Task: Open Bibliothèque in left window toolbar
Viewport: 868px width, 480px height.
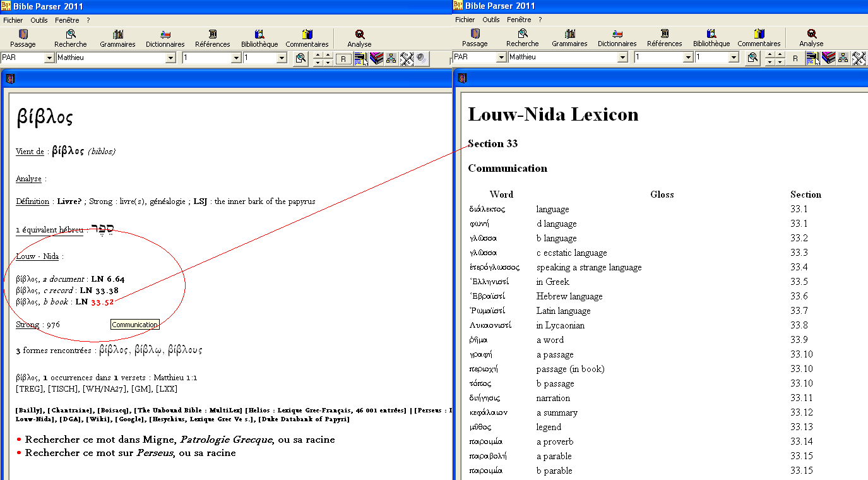Action: coord(259,38)
